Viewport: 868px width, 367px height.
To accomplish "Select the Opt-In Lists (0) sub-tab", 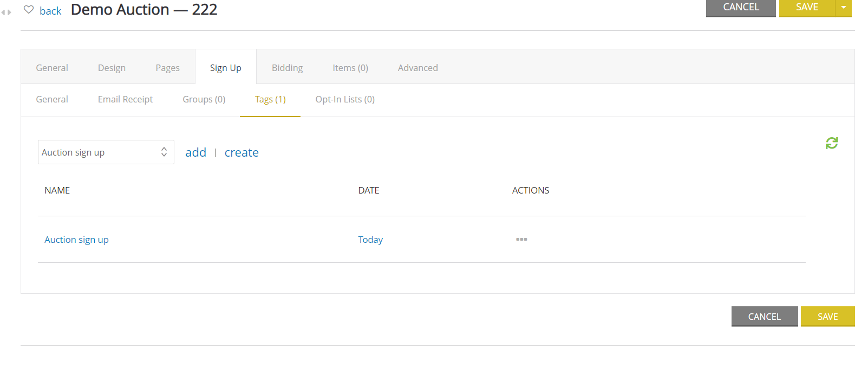I will pyautogui.click(x=345, y=99).
